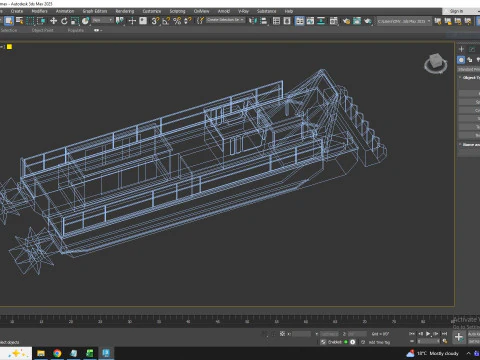Click Use Pivot Point Center icon

119,21
